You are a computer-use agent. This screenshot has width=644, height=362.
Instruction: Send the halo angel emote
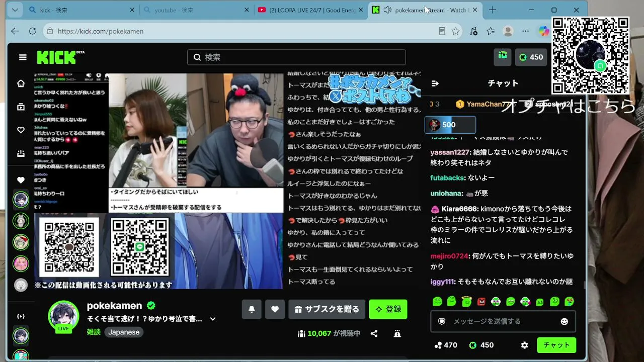click(x=467, y=302)
